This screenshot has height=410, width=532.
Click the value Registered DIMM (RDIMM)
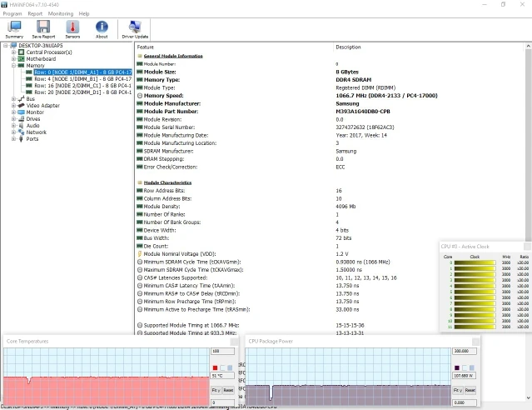(365, 88)
